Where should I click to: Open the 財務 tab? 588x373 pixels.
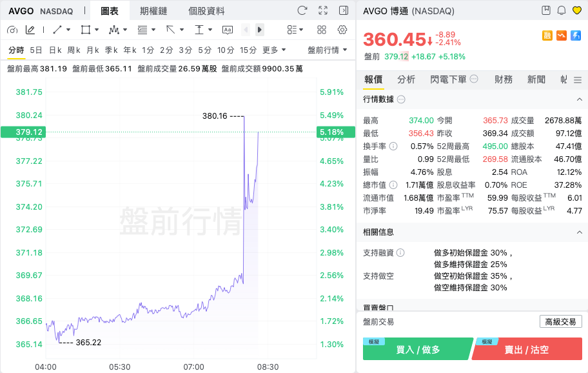pos(504,79)
